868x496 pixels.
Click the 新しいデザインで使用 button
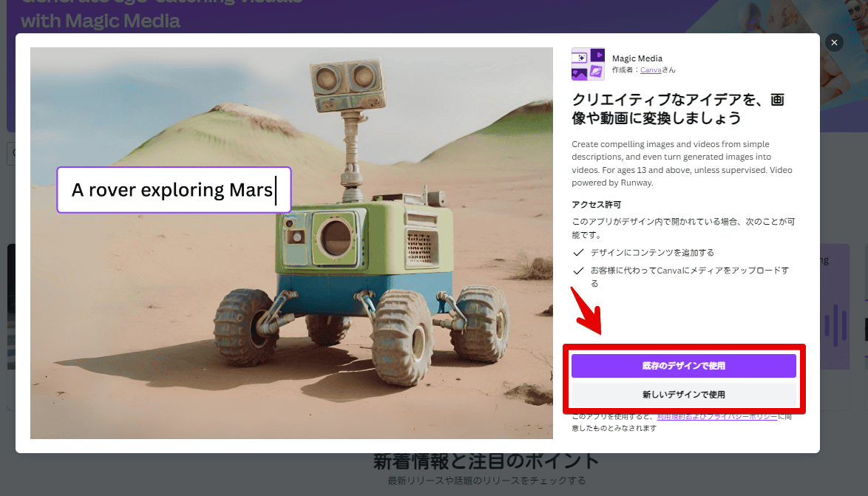click(x=684, y=395)
